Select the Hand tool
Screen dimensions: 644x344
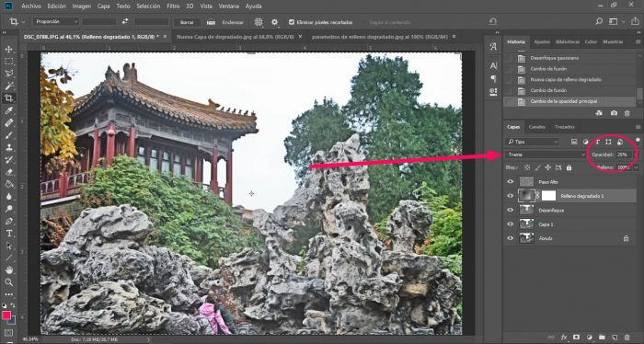point(8,269)
